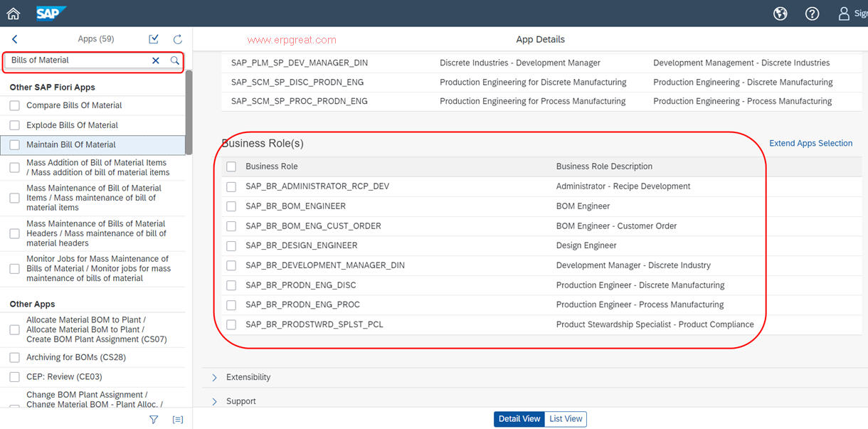Tick SAP_BR_PRODSTWRD_SPLST_PCL checkbox
868x429 pixels.
[x=231, y=324]
